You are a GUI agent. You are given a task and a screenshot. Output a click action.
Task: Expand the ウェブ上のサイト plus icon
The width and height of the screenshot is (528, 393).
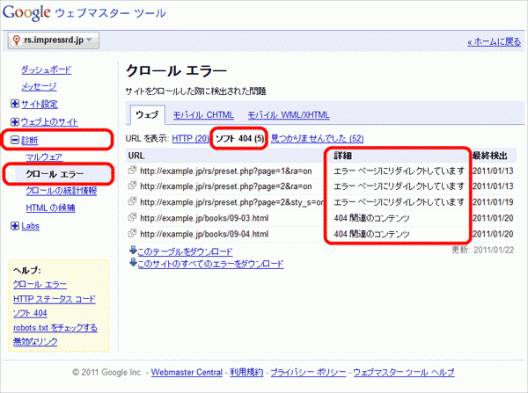point(15,122)
